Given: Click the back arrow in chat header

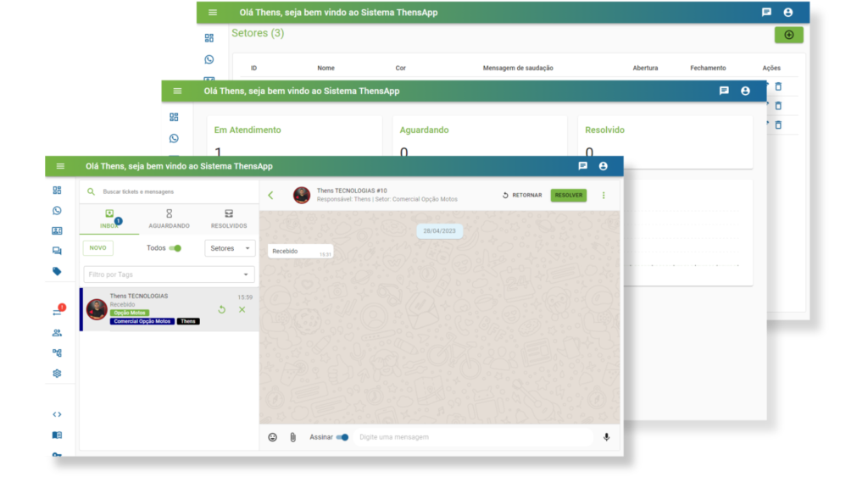Looking at the screenshot, I should click(x=270, y=195).
